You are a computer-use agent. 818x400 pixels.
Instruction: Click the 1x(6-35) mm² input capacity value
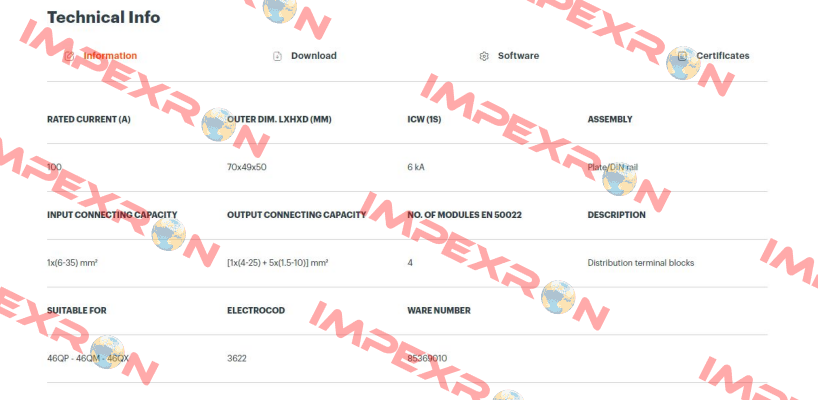click(x=73, y=263)
